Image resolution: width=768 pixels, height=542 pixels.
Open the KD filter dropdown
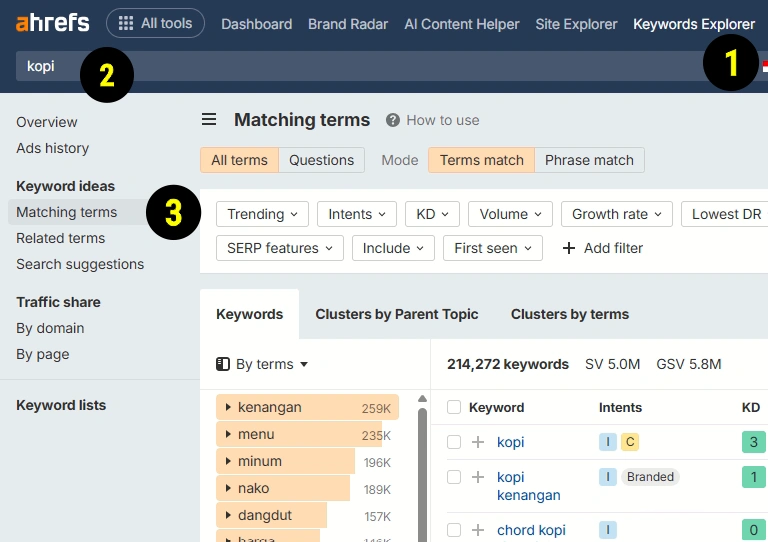click(432, 214)
